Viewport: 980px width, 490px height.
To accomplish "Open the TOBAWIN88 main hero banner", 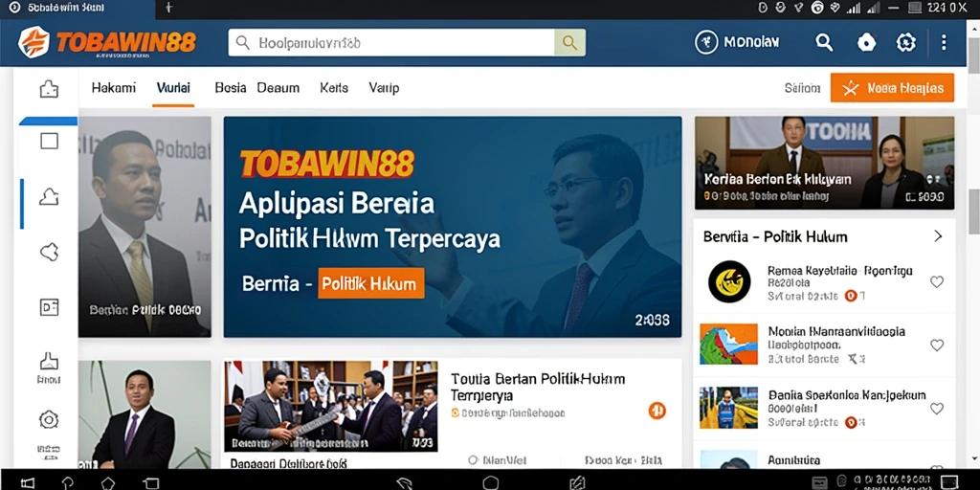I will [453, 227].
